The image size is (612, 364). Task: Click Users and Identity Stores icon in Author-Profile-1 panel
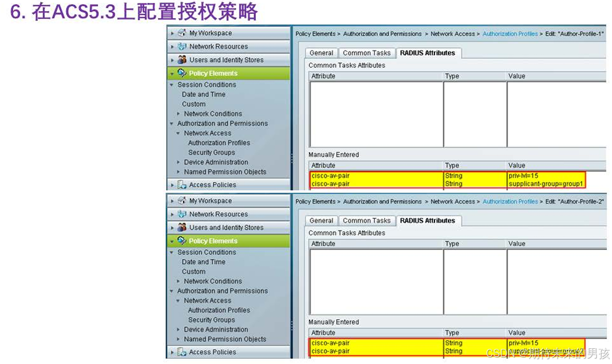pos(182,60)
